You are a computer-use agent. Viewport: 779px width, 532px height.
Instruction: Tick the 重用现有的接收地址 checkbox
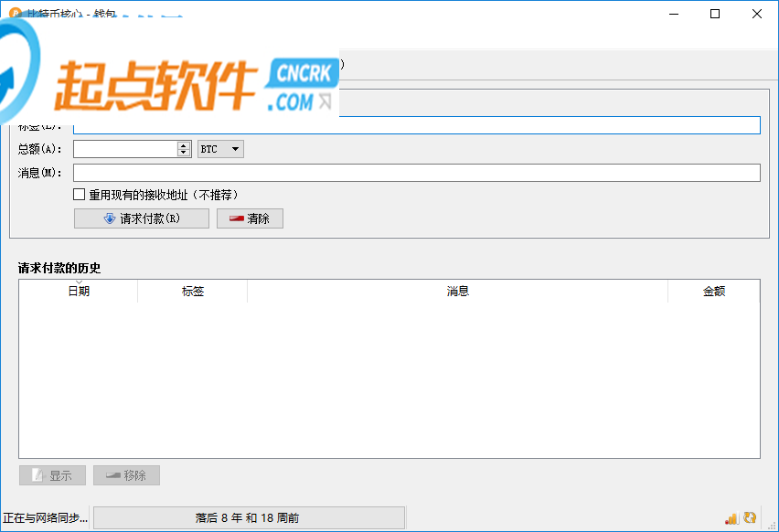click(x=79, y=194)
